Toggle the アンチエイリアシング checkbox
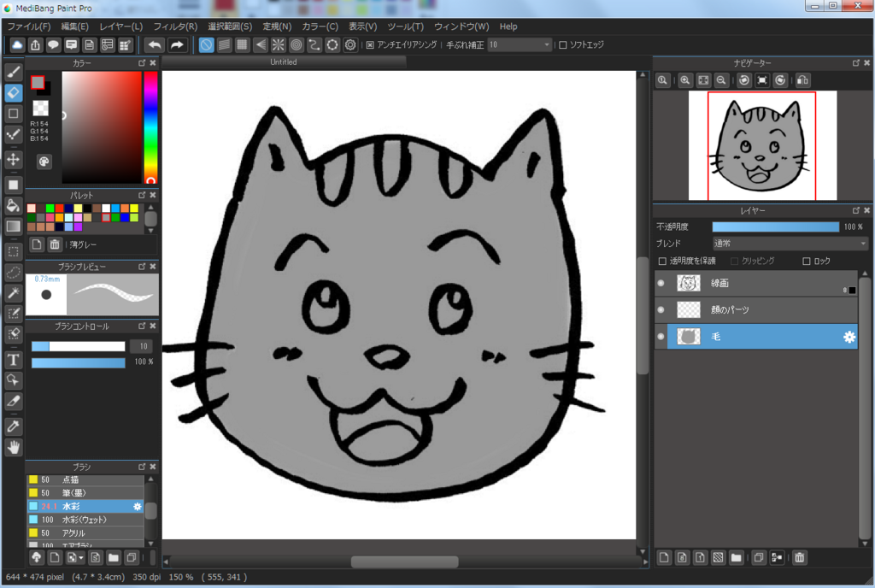Image resolution: width=875 pixels, height=588 pixels. coord(370,44)
